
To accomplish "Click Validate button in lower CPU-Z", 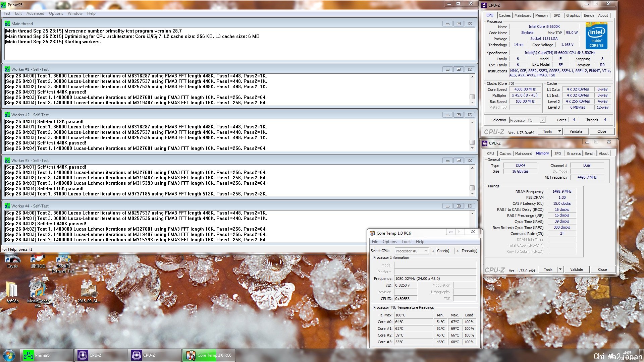I will pyautogui.click(x=577, y=269).
